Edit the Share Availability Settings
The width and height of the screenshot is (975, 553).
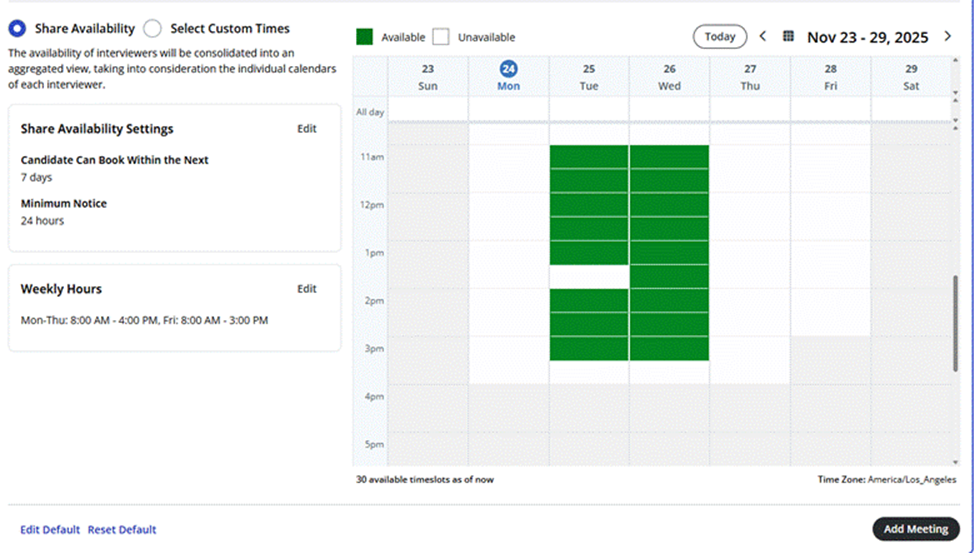point(307,129)
